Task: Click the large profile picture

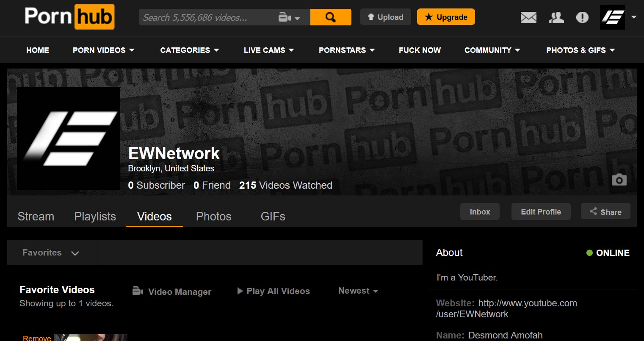Action: (68, 138)
